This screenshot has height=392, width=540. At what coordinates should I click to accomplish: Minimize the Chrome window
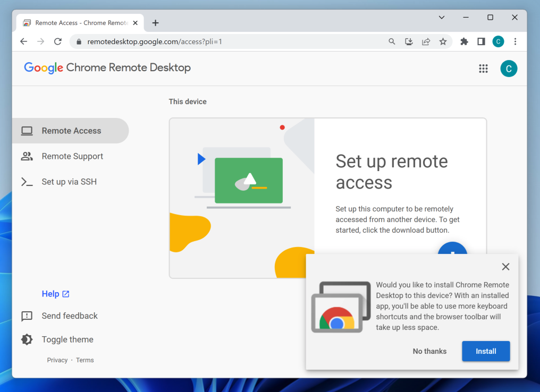(466, 17)
